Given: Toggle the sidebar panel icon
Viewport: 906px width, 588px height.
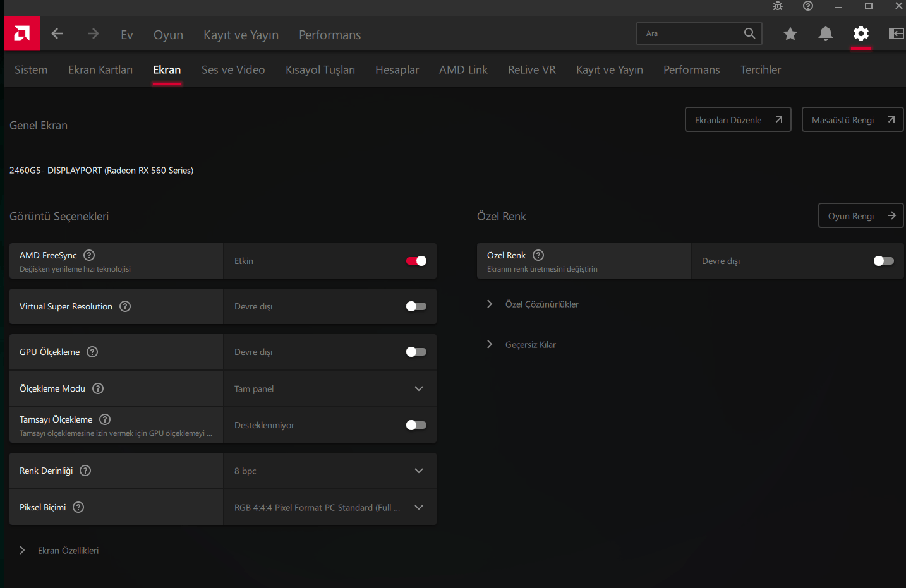Looking at the screenshot, I should 897,33.
